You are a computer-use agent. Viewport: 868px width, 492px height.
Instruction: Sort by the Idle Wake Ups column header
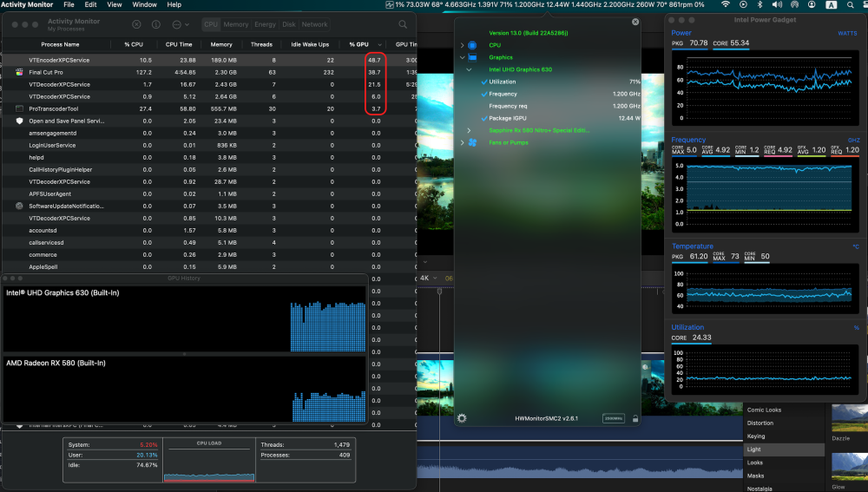pos(310,44)
